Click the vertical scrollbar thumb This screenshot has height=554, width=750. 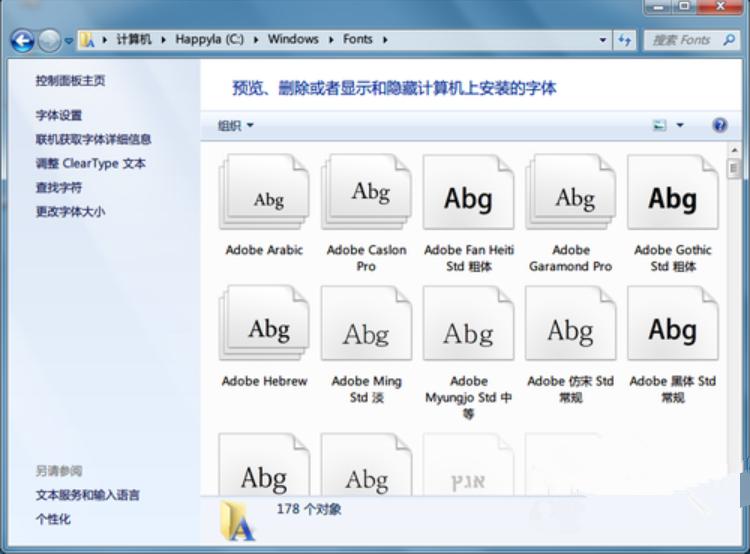point(734,169)
